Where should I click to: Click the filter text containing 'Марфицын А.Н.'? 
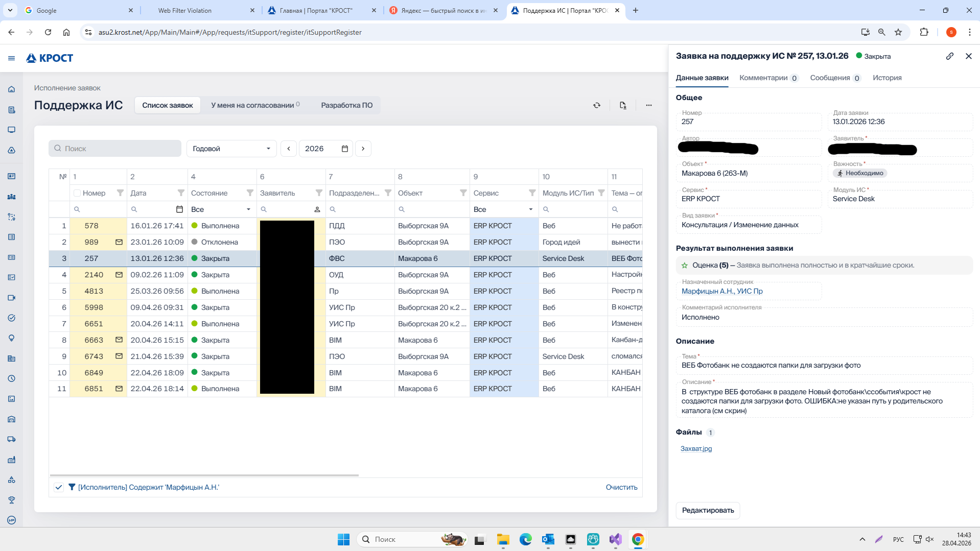[148, 487]
